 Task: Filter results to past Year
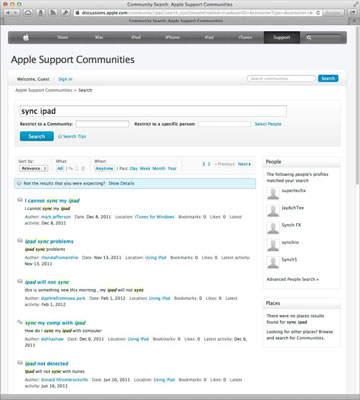point(172,168)
